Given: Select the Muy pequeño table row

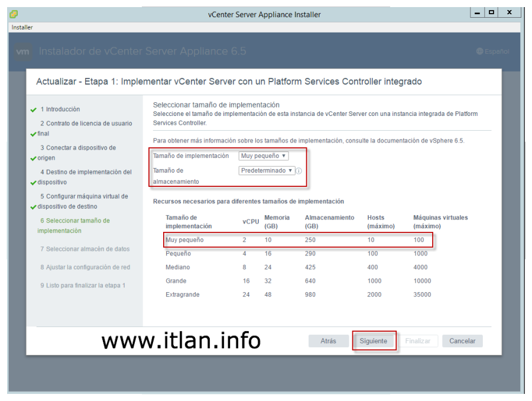Looking at the screenshot, I should click(298, 240).
